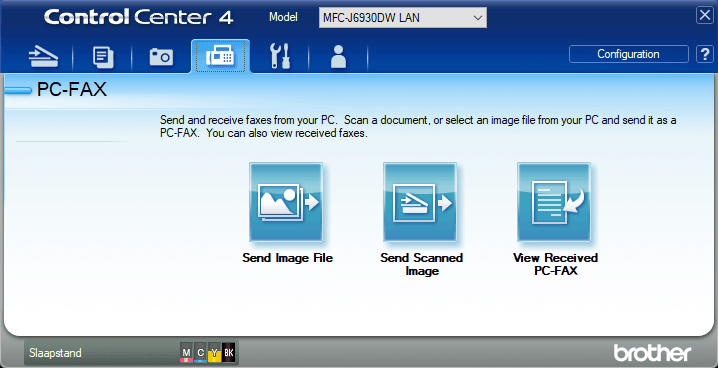The width and height of the screenshot is (718, 368).
Task: Open the Model dropdown MFC-J6930DW LAN
Action: click(403, 18)
